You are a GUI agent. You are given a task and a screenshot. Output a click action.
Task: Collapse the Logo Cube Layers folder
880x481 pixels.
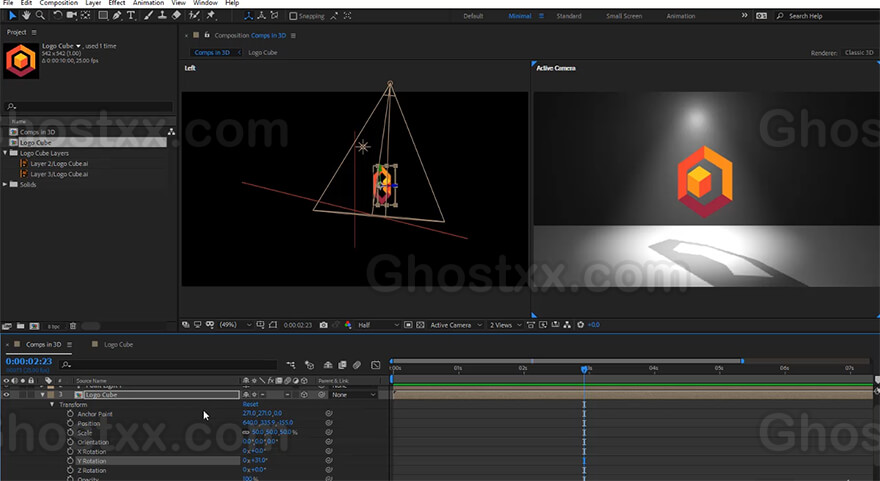[6, 153]
